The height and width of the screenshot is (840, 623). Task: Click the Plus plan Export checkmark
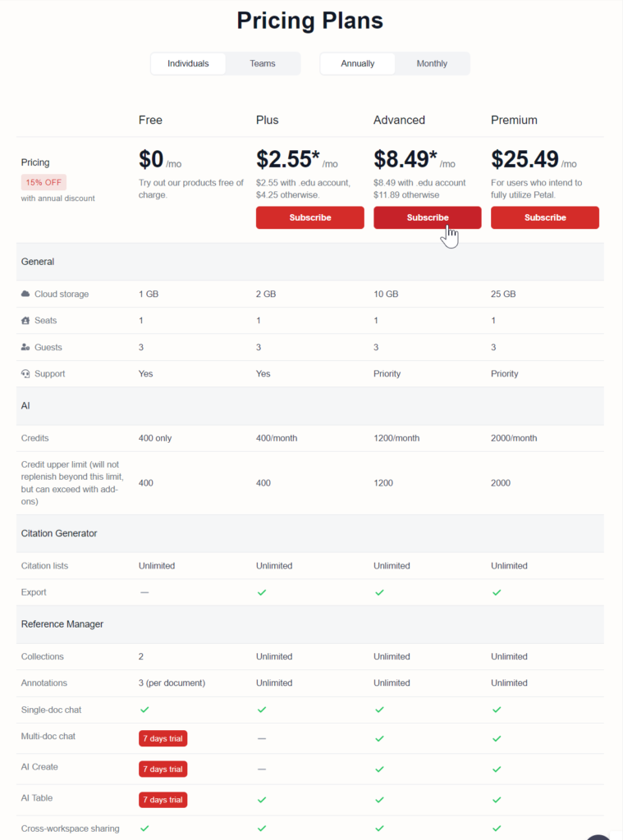(x=262, y=592)
